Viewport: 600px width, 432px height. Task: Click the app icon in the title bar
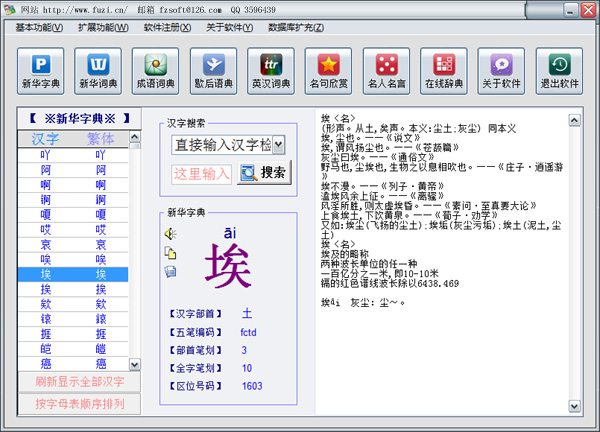click(10, 10)
